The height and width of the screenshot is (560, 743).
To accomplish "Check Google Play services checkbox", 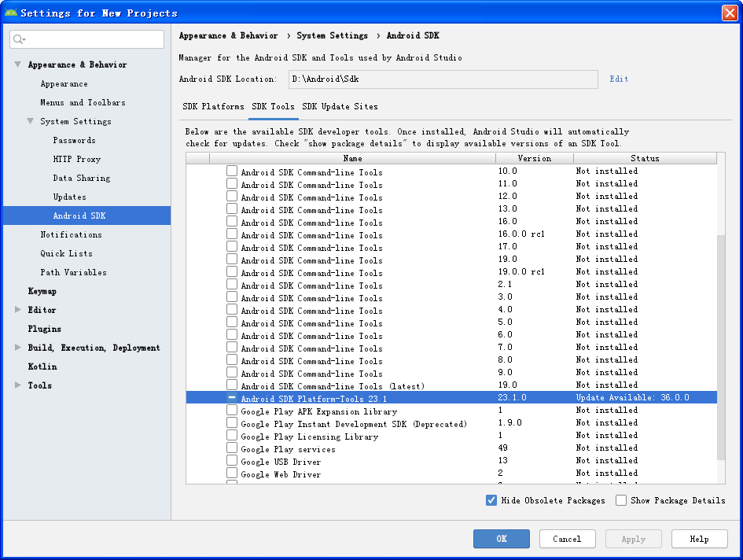I will pos(232,448).
